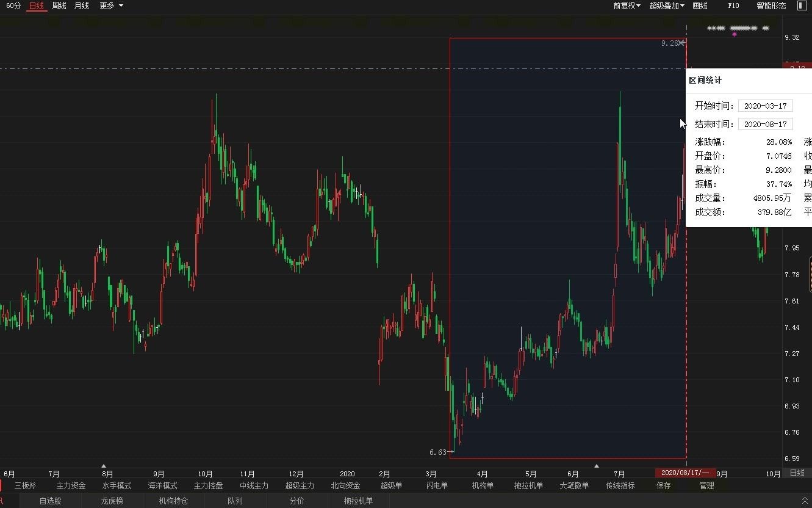Select the 主力控盘 indicator tab
Viewport: 812px width, 508px height.
208,485
